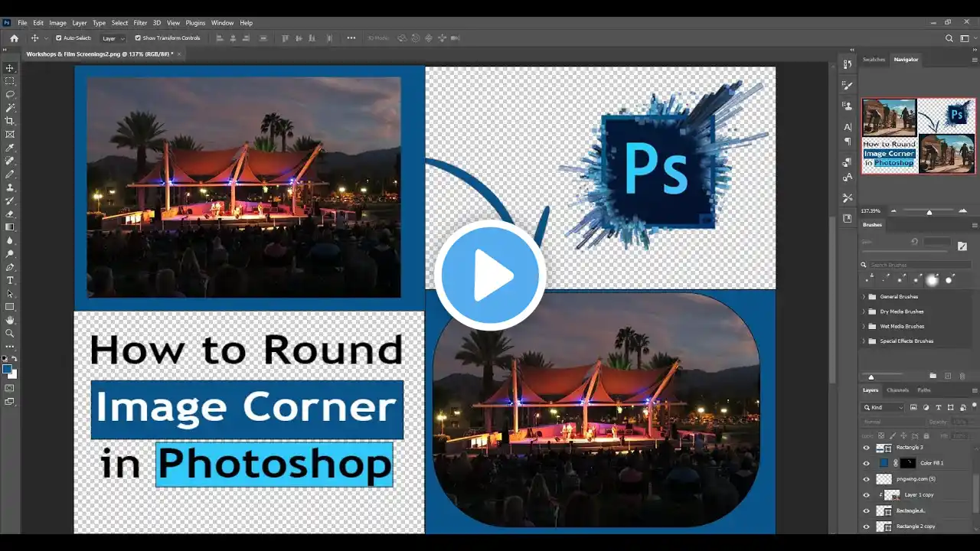Open the Brush Settings panel icon
Image resolution: width=980 pixels, height=551 pixels.
848,86
